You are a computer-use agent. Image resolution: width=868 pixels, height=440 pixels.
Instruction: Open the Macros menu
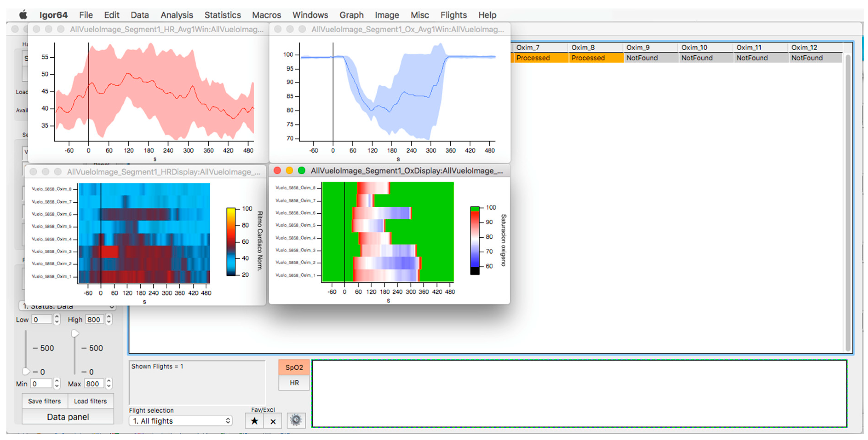[266, 15]
